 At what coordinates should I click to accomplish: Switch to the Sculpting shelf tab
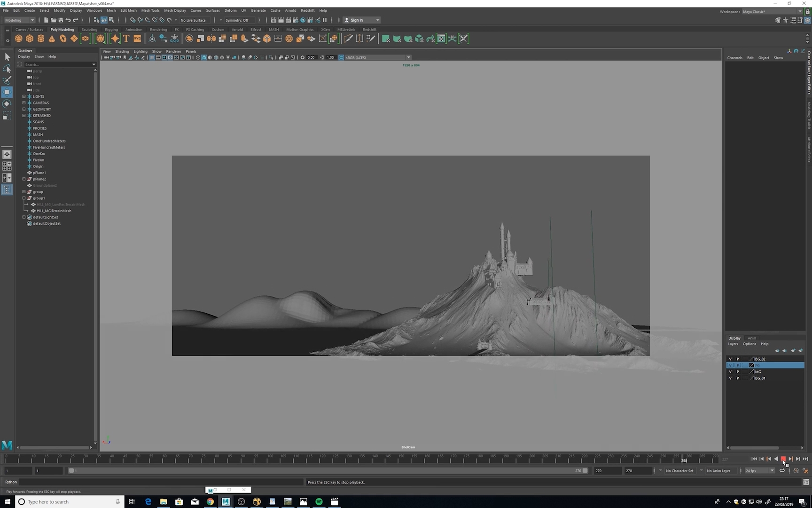89,29
